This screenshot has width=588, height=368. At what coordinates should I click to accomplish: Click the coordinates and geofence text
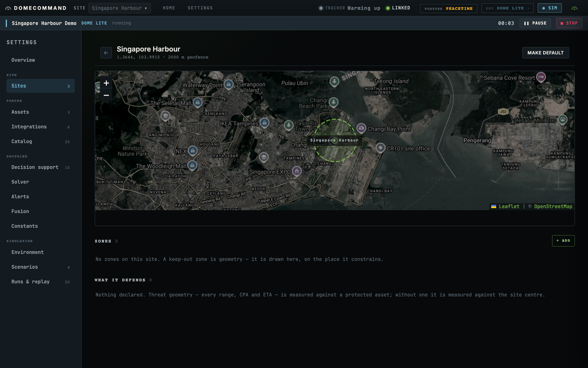click(163, 57)
